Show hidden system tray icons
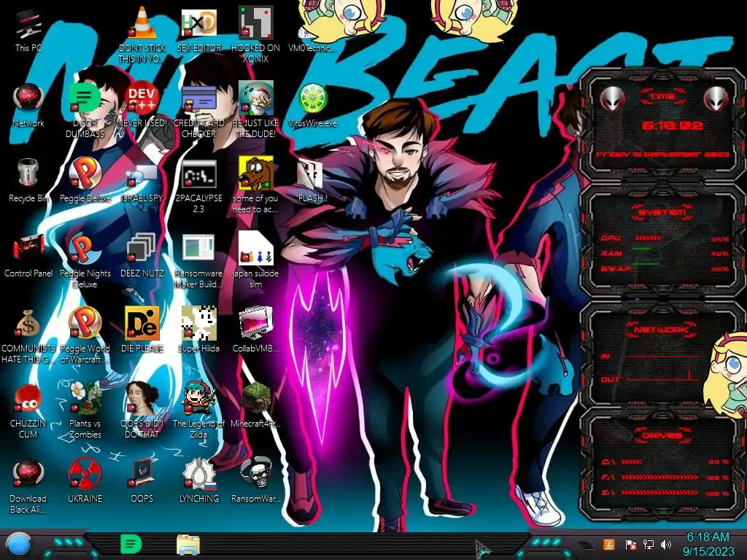This screenshot has width=747, height=560. [586, 545]
